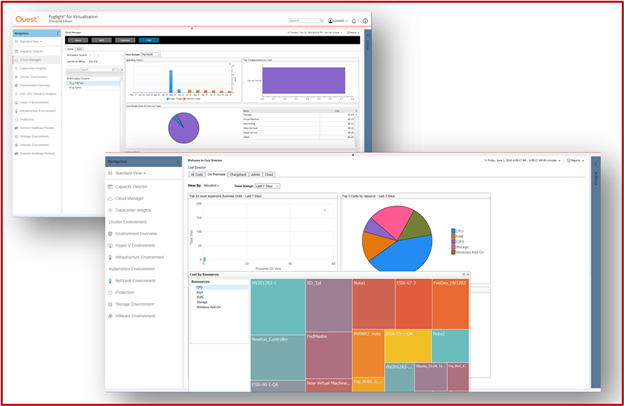Click the Windows Add-On legend color swatch
Viewport: 624px width, 406px height.
point(453,252)
